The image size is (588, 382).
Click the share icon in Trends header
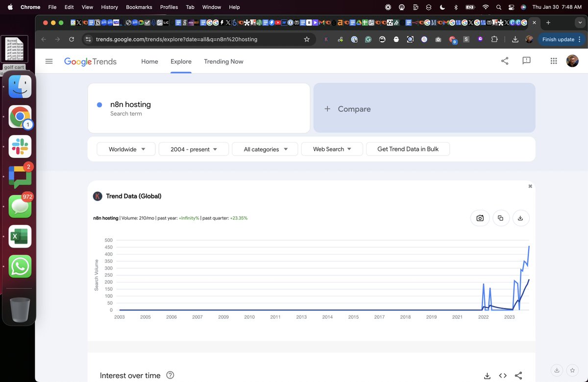click(505, 61)
